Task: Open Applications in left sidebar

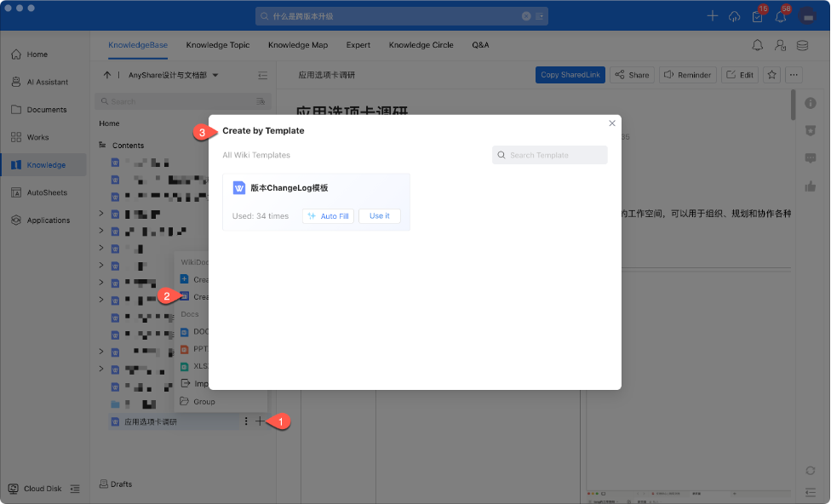Action: (47, 220)
